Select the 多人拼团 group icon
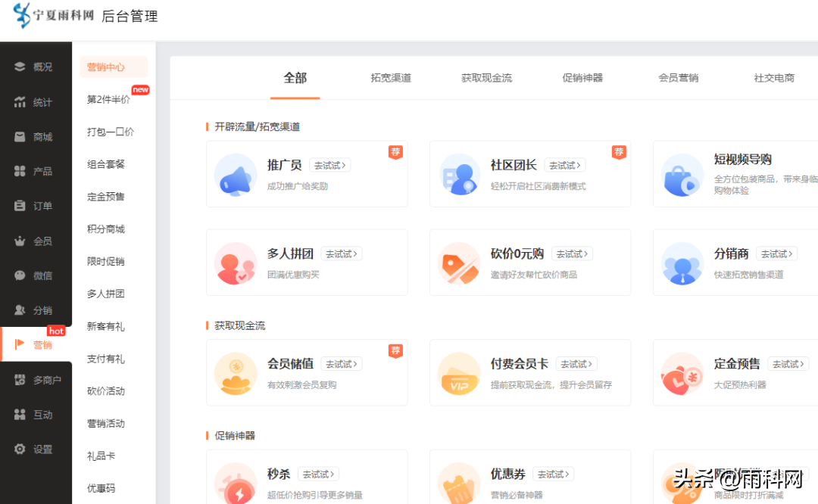 [x=236, y=263]
